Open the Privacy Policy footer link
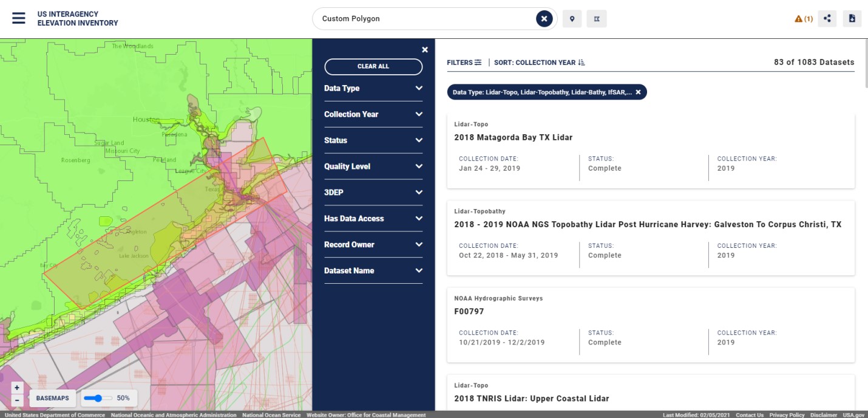This screenshot has width=868, height=418. tap(787, 415)
